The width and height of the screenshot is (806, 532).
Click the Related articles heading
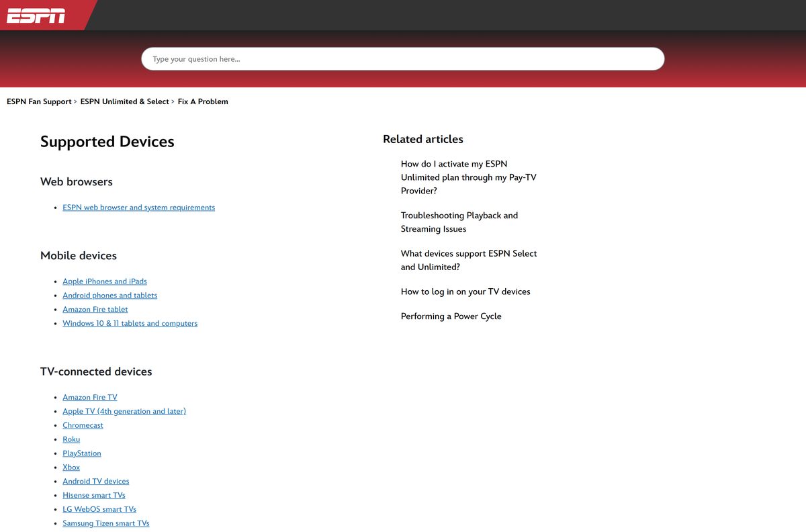[x=423, y=139]
